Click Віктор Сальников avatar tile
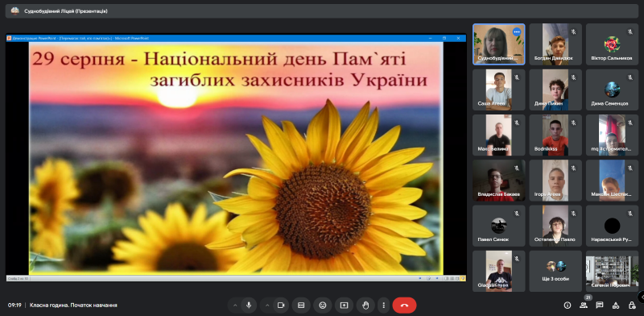644x316 pixels. click(612, 44)
